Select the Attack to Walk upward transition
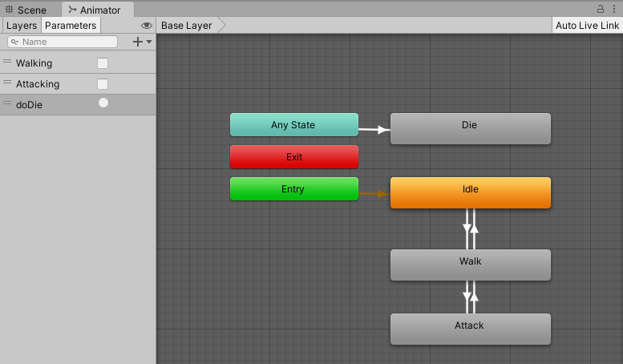 (474, 297)
